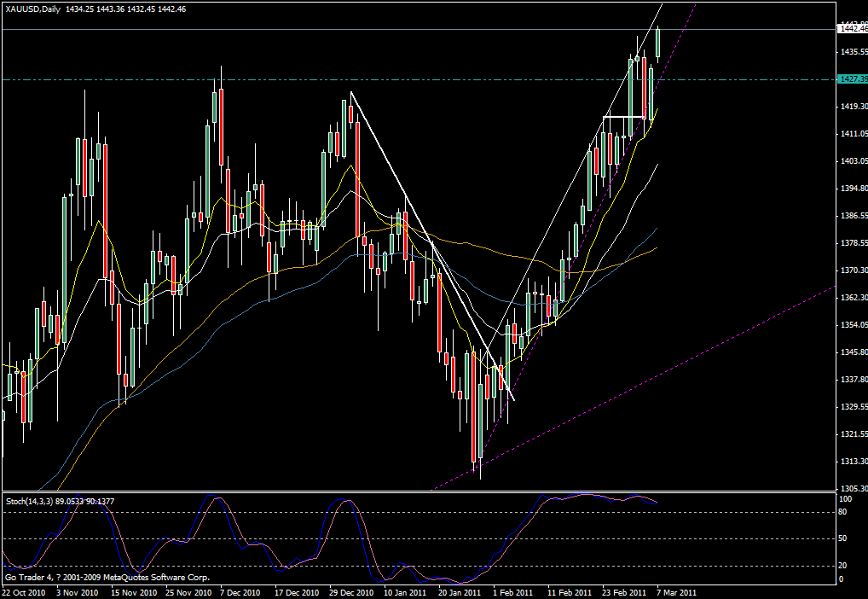868x599 pixels.
Task: Select the current price label 1442.46
Action: click(853, 29)
